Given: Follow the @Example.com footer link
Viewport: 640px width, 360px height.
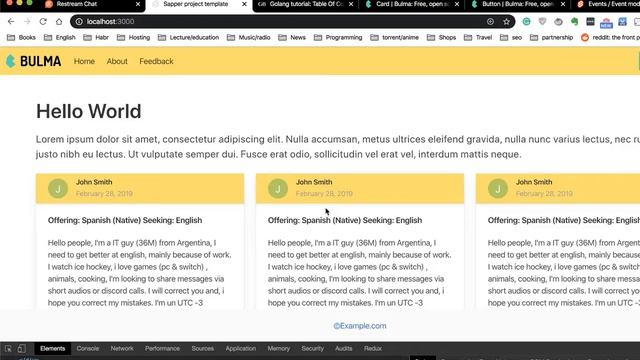Looking at the screenshot, I should (360, 326).
